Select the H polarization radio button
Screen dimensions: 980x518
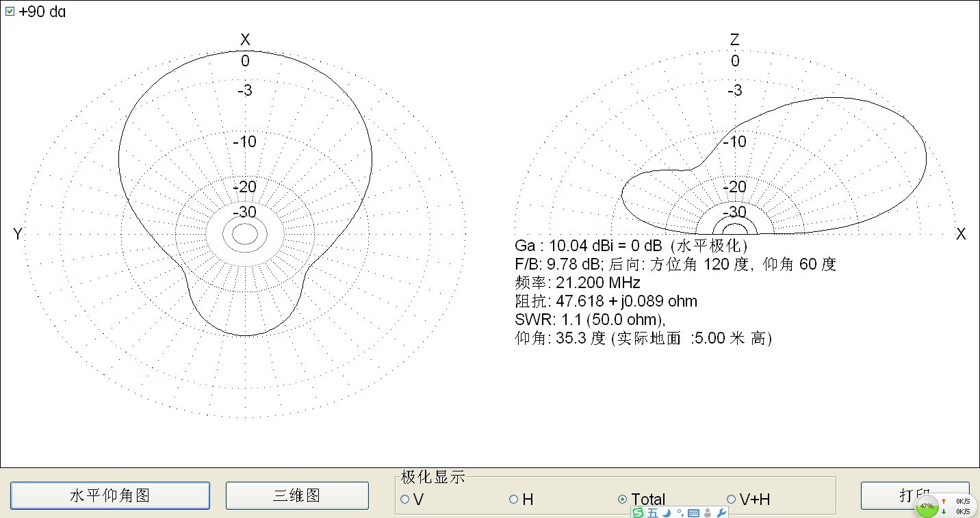click(513, 500)
